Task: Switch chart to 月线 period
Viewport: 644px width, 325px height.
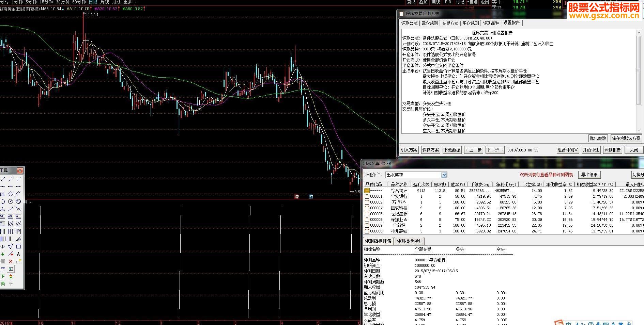Action: click(116, 2)
